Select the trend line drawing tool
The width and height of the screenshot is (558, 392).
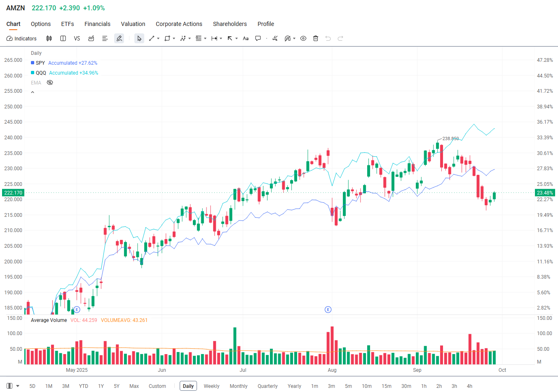151,38
